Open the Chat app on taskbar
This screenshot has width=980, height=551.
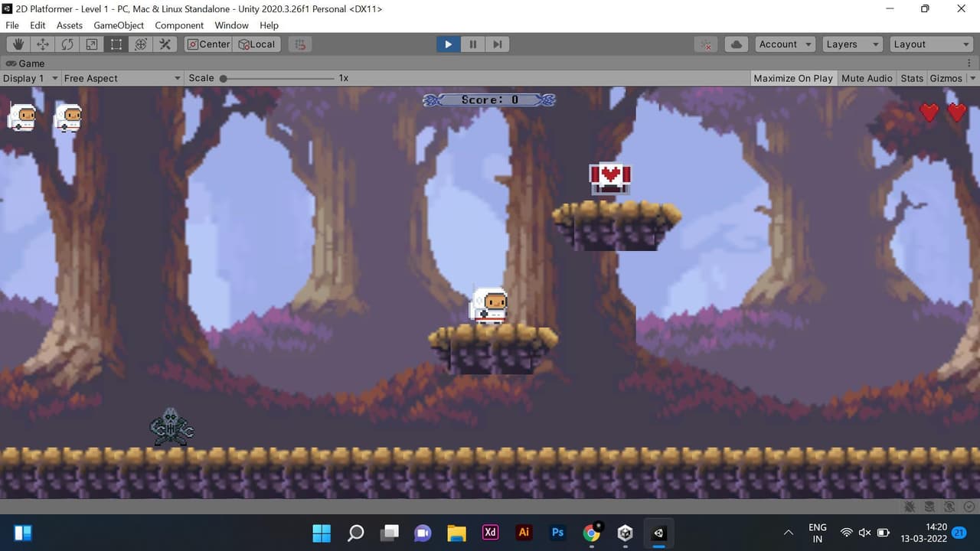click(x=423, y=533)
